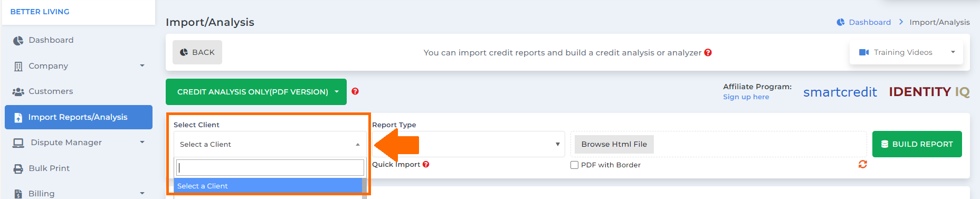Toggle the PDF with Border checkbox

point(574,165)
